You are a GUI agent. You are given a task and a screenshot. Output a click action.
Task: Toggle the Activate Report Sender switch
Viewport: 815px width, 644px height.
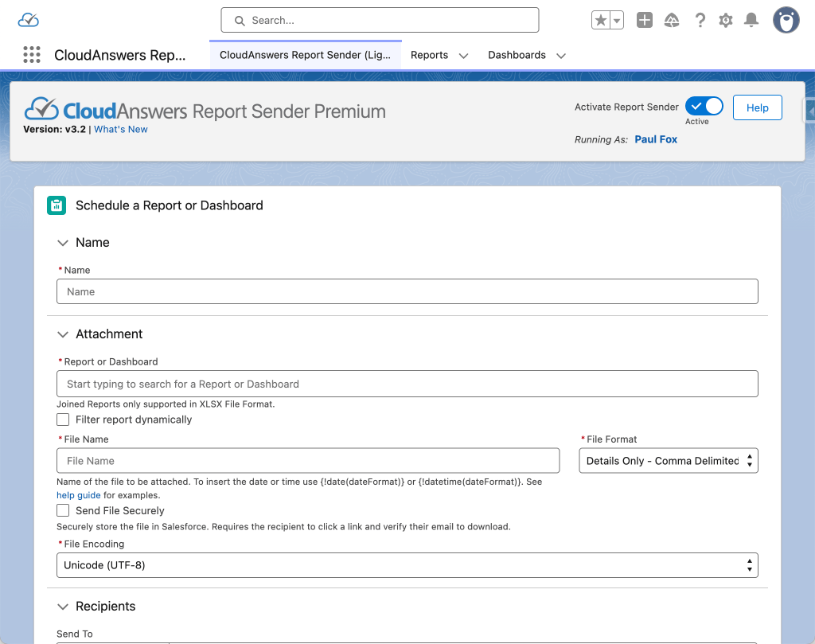(x=704, y=107)
